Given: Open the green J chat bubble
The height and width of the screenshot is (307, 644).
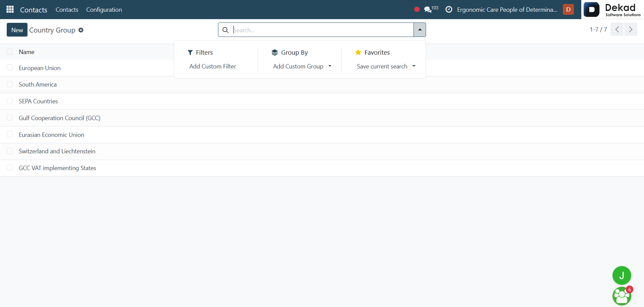Looking at the screenshot, I should coord(622,275).
